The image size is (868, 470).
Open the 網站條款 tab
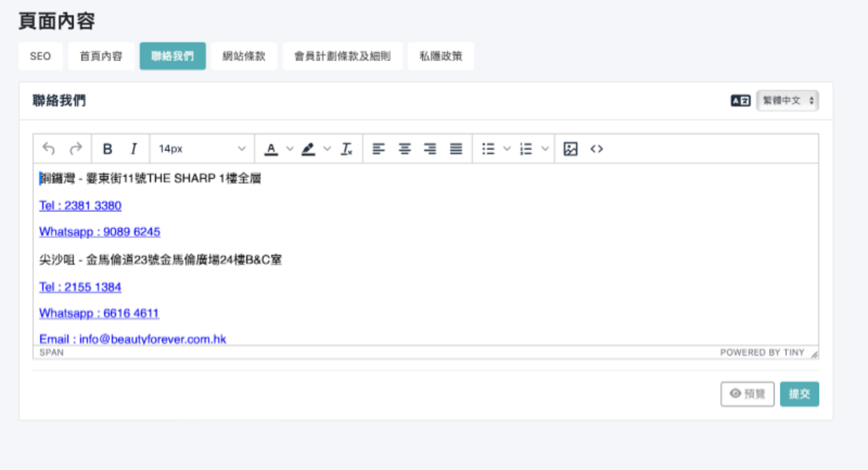pos(244,56)
